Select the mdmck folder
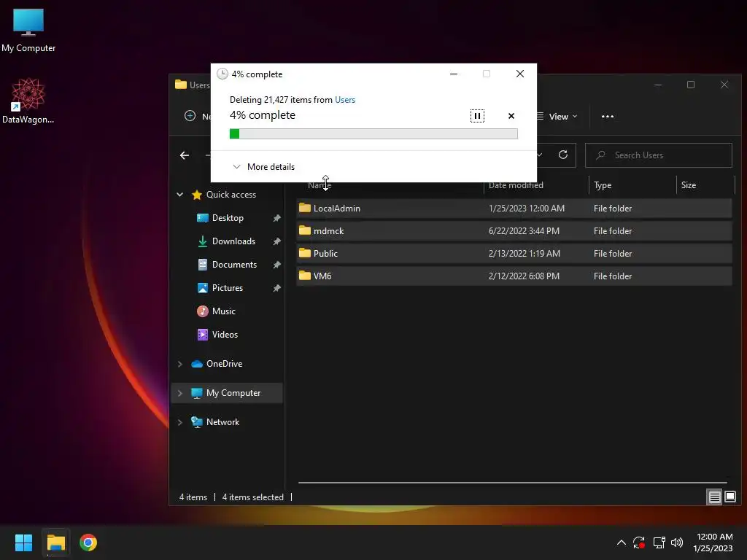Viewport: 747px width, 560px height. [x=514, y=231]
